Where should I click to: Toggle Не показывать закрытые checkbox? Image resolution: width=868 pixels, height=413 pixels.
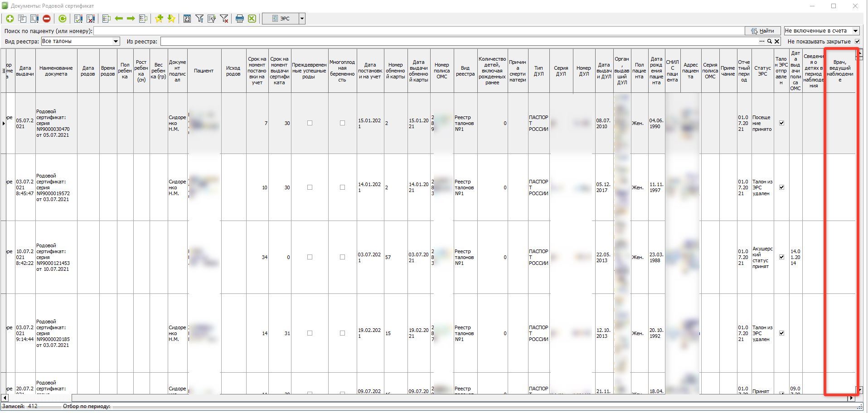tap(857, 41)
